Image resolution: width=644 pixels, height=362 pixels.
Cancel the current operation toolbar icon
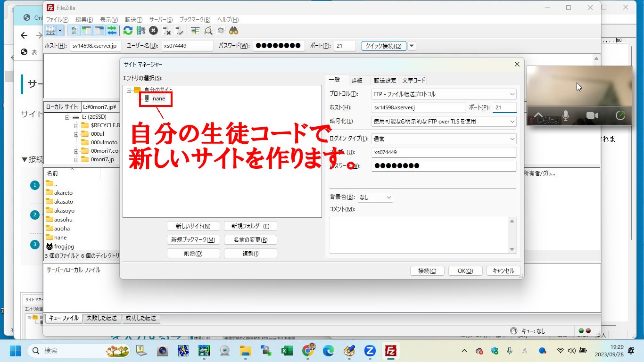pyautogui.click(x=153, y=31)
